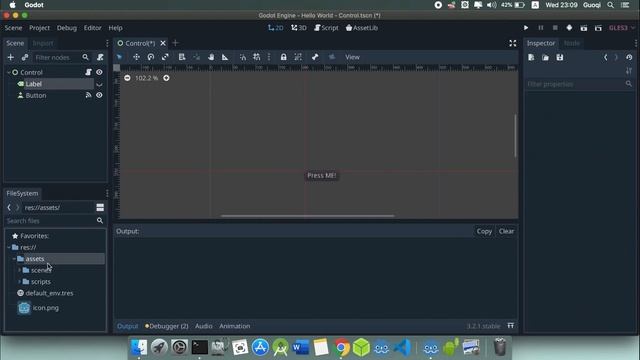The image size is (640, 360).
Task: Instance a scene file using the chain-link icon
Action: coord(25,58)
